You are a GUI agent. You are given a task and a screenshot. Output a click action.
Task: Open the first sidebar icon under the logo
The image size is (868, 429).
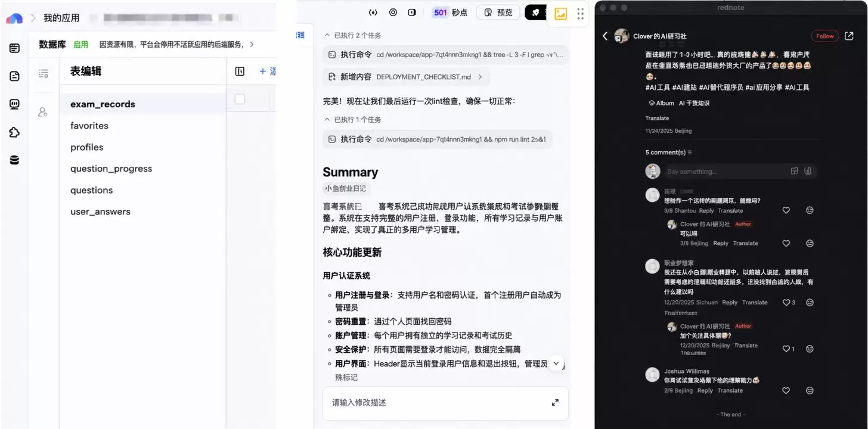(x=15, y=48)
